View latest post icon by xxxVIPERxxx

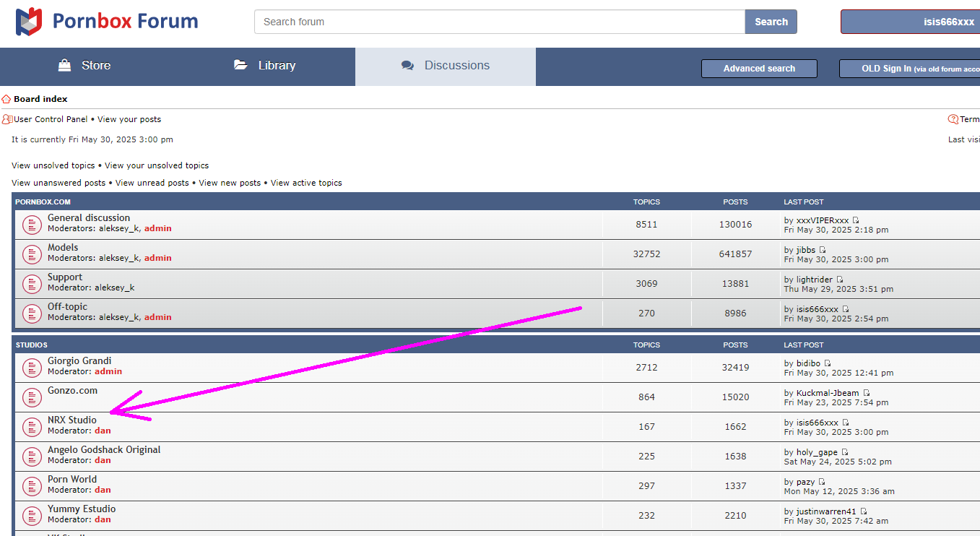pyautogui.click(x=856, y=220)
